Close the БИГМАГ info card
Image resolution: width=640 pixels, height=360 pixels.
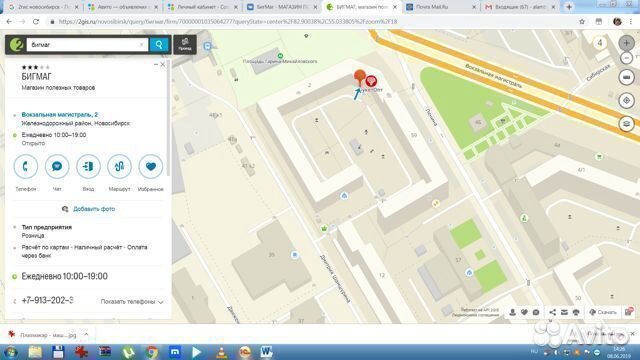tap(162, 64)
